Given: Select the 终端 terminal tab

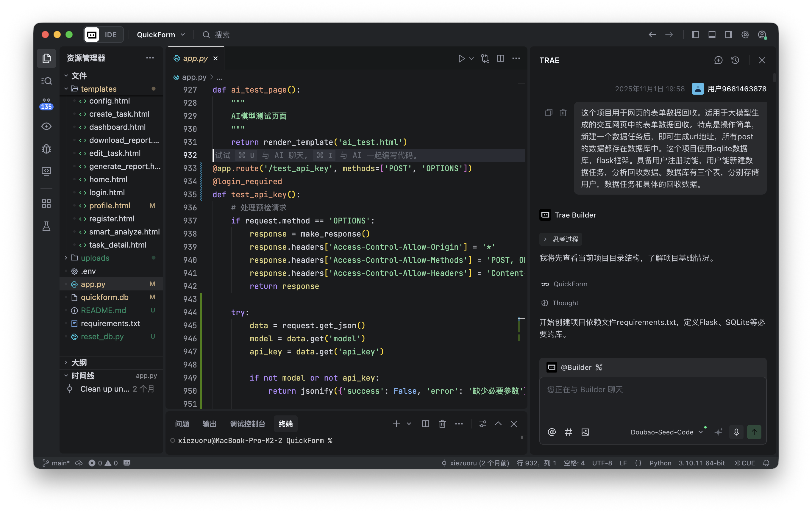Looking at the screenshot, I should [x=285, y=424].
